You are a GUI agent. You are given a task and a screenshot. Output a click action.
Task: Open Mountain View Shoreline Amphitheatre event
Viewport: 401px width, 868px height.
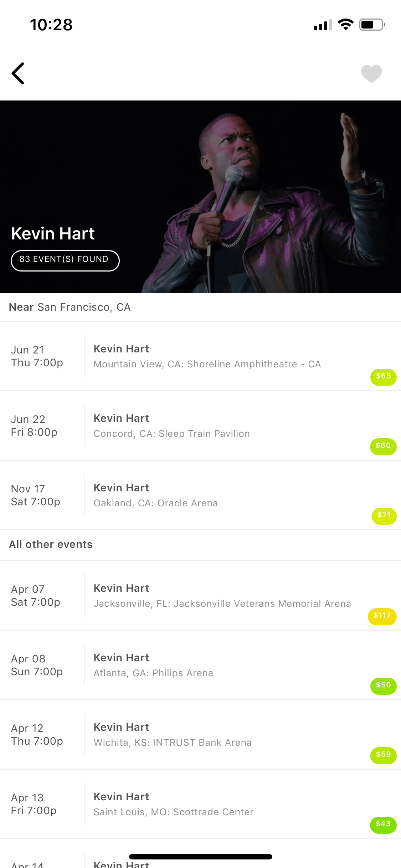(200, 356)
